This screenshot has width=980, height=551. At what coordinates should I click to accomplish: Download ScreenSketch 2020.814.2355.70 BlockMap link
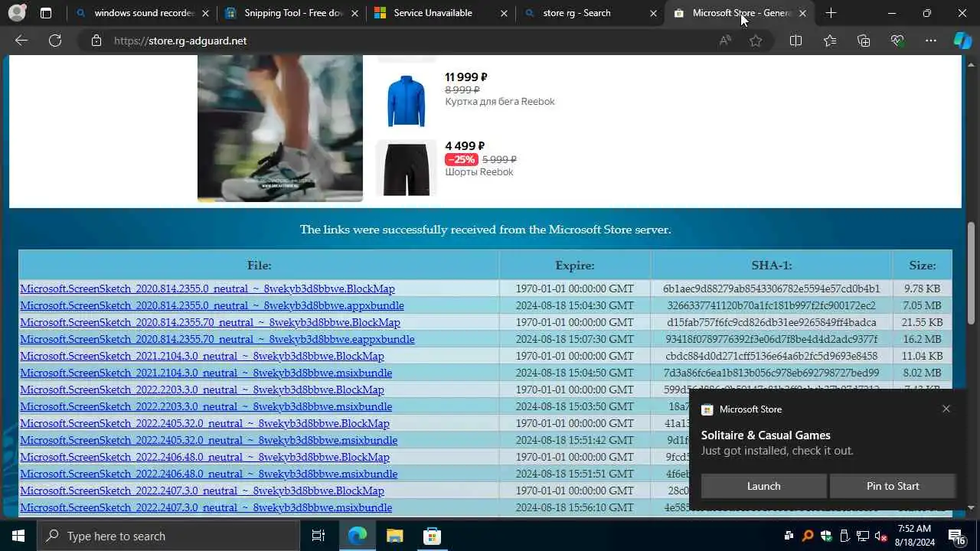(210, 322)
